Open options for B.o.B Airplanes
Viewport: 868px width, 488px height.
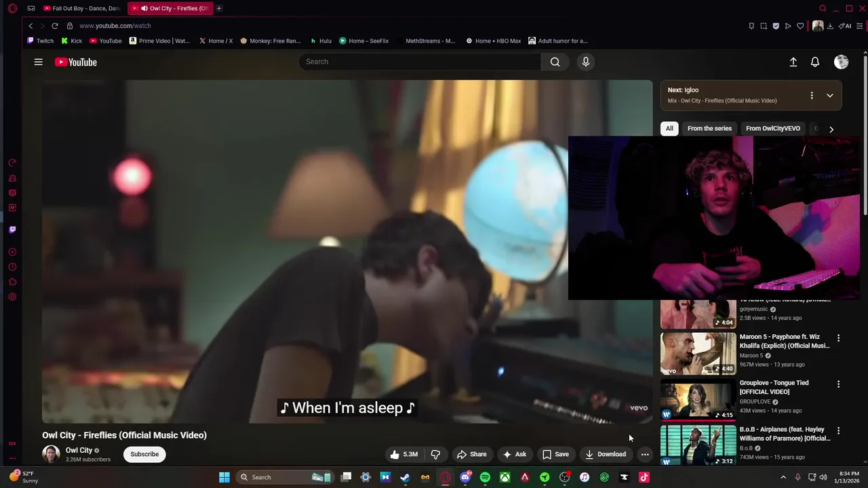click(838, 430)
